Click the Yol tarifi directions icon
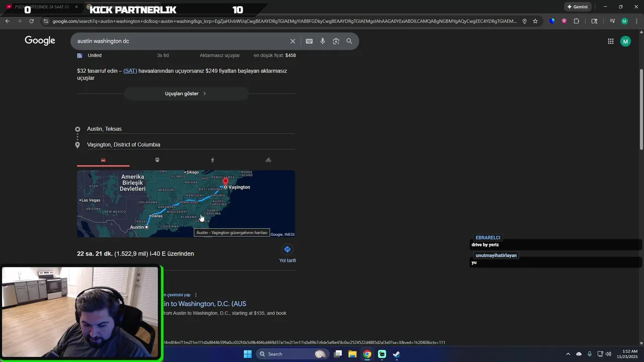Viewport: 644px width, 362px height. [287, 249]
